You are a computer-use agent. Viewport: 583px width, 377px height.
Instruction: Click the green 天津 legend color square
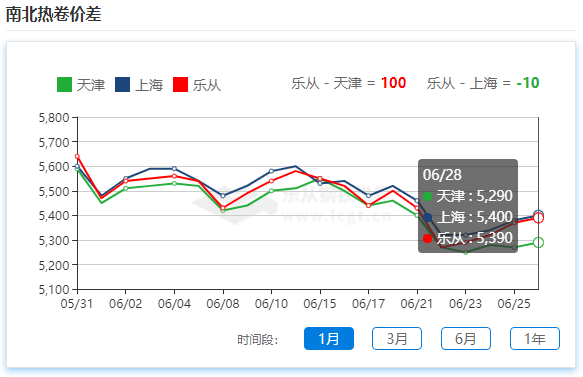(64, 85)
